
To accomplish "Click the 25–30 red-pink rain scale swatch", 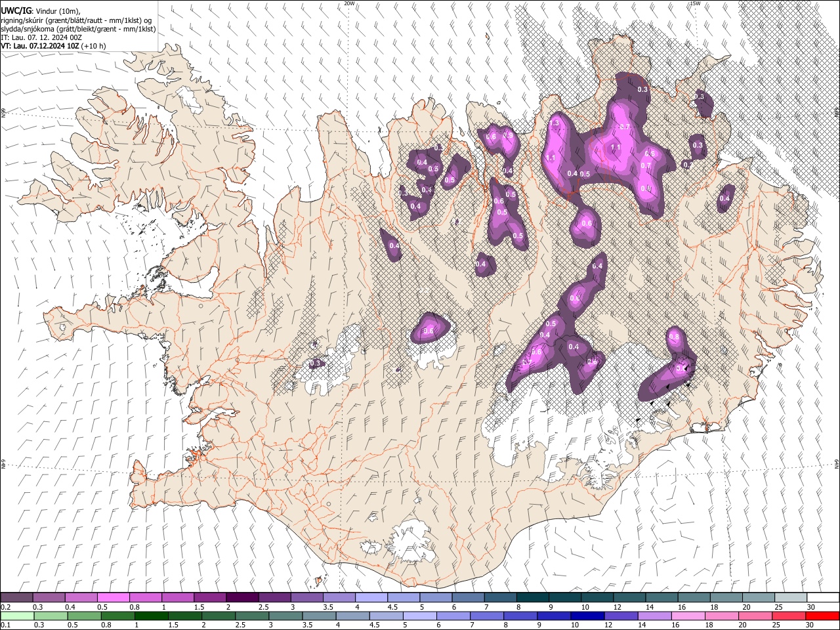I will (x=789, y=616).
